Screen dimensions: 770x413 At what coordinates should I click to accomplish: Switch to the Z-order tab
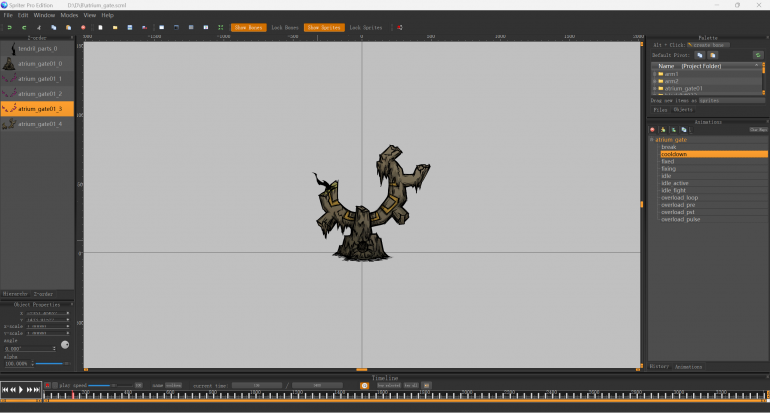[x=43, y=294]
